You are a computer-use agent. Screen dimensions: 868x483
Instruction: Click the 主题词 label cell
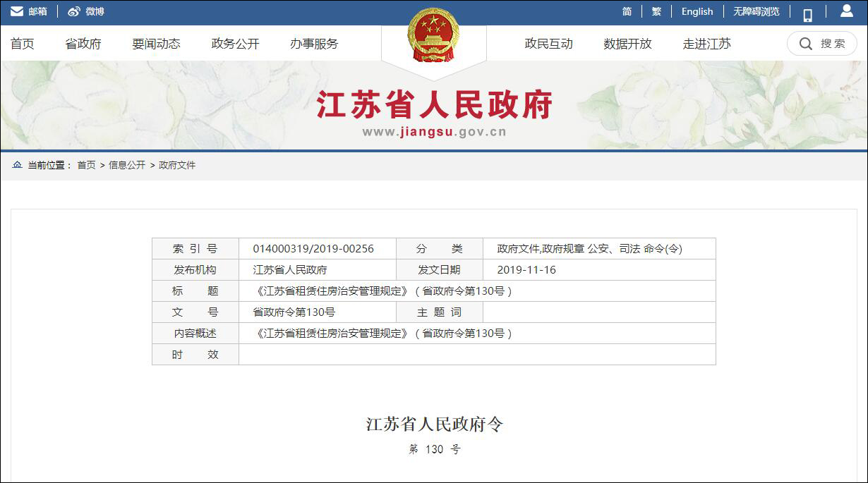(x=440, y=312)
